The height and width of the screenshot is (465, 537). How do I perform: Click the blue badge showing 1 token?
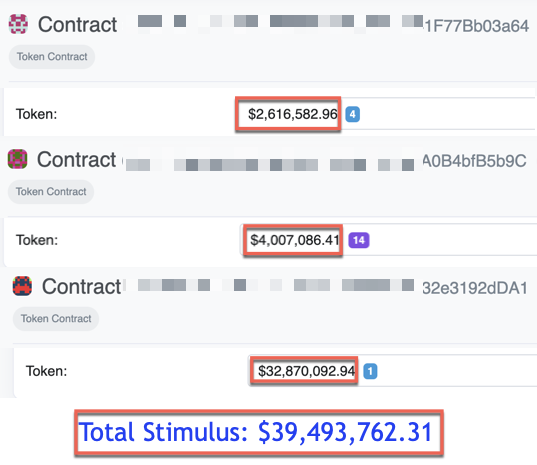tap(370, 371)
